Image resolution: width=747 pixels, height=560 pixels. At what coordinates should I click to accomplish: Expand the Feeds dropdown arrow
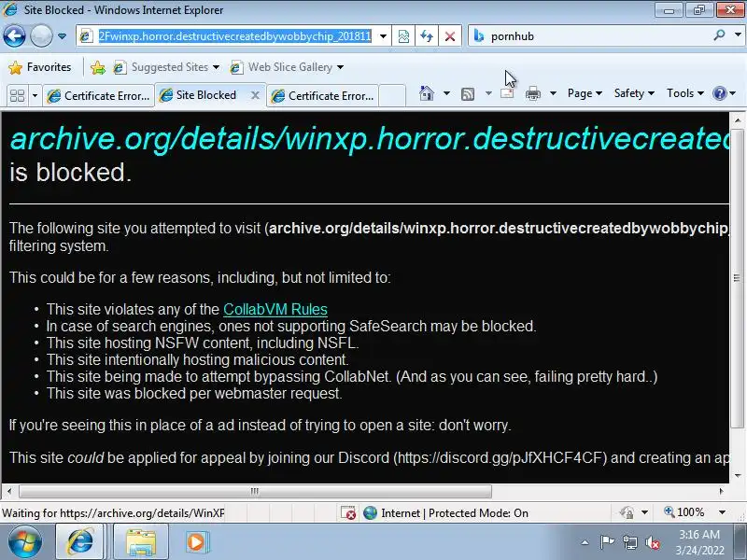(x=488, y=93)
